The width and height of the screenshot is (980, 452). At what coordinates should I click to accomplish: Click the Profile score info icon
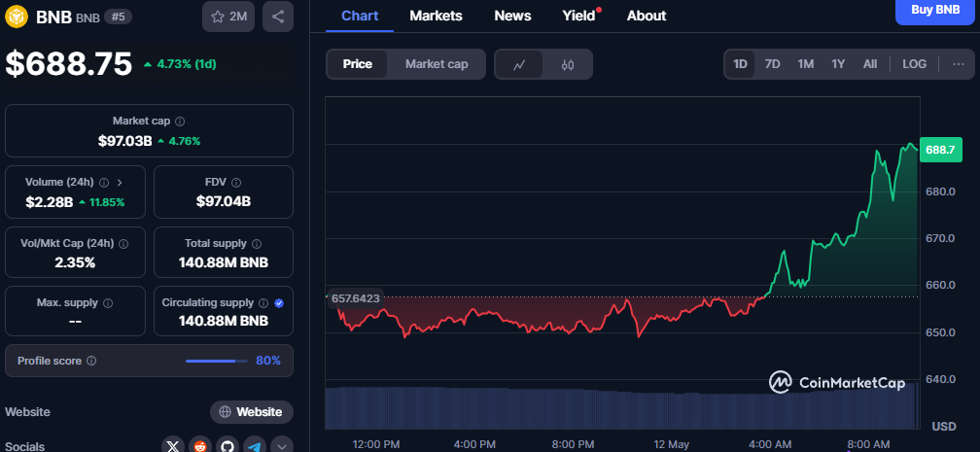(x=91, y=361)
